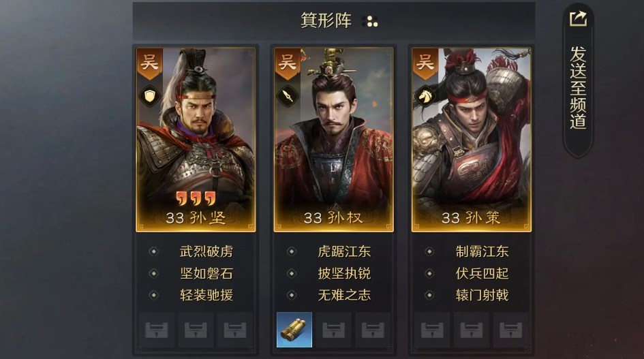The height and width of the screenshot is (359, 644).
Task: Select 孙坚's first empty equipment slot
Action: coord(157,330)
